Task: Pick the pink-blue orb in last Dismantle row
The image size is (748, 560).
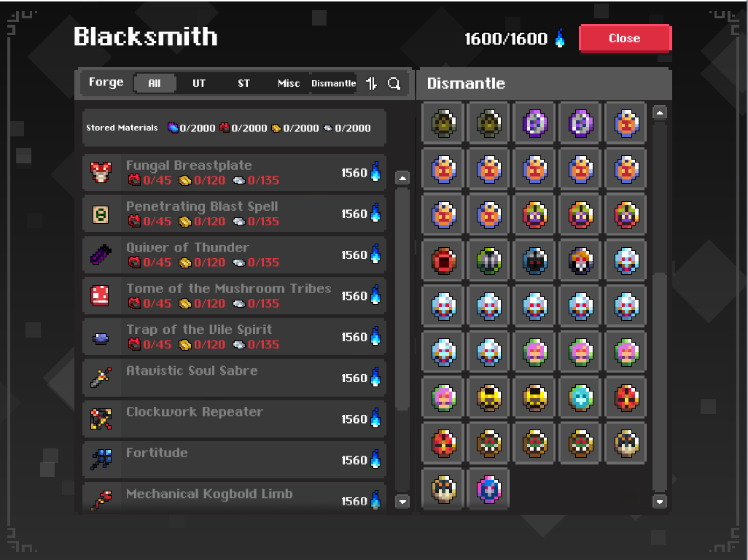Action: [489, 489]
